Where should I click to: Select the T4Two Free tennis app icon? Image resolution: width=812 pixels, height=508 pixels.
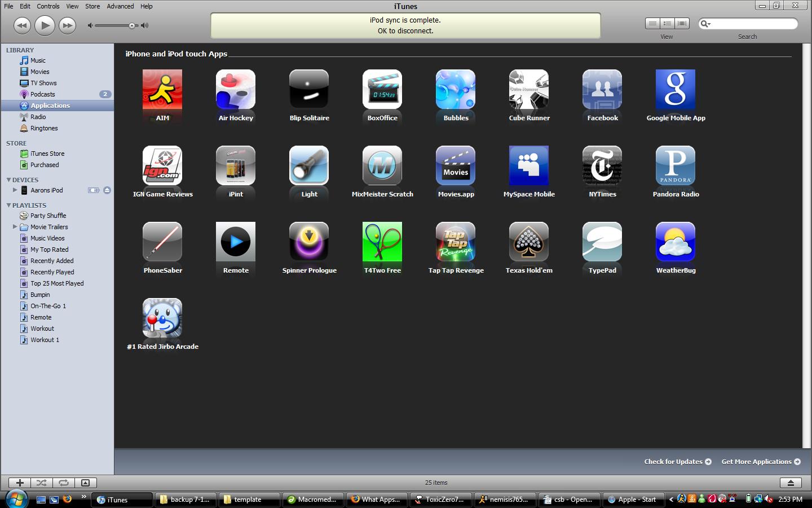382,242
